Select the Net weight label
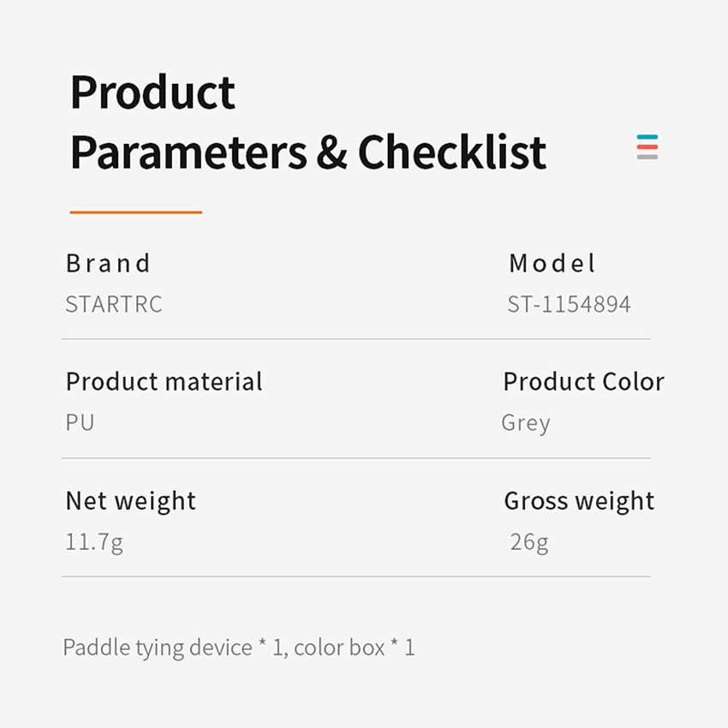Image resolution: width=728 pixels, height=728 pixels. (130, 501)
